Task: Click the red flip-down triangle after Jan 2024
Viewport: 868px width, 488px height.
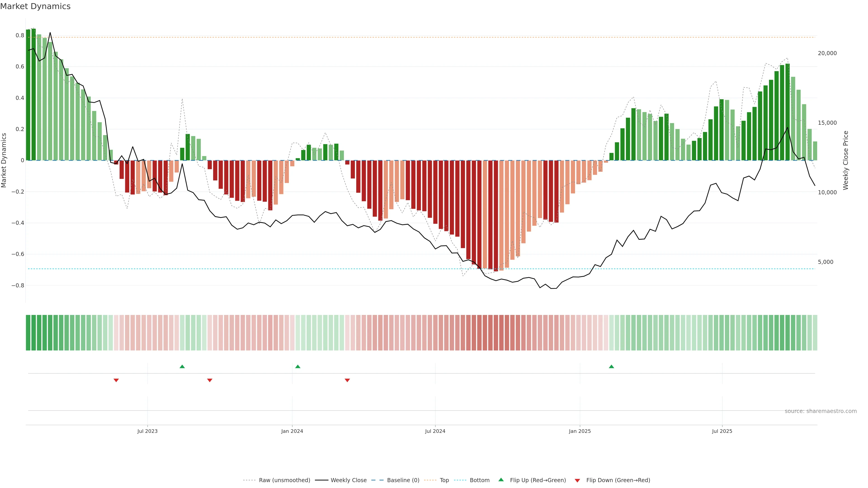Action: coord(347,380)
